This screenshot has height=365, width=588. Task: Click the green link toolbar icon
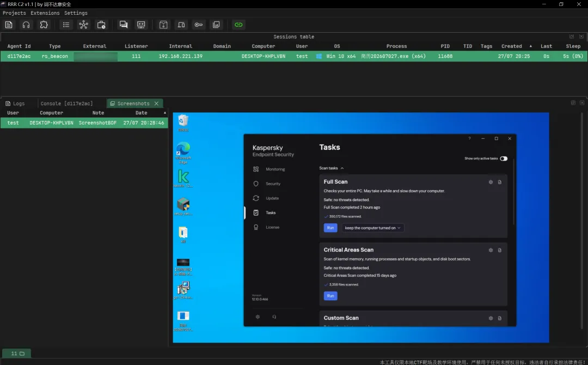click(x=238, y=25)
